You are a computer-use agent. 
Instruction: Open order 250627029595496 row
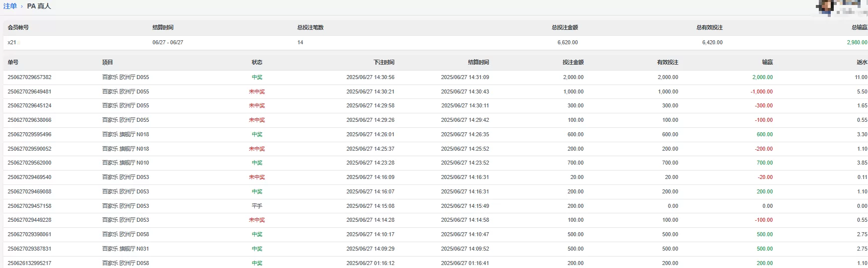[x=435, y=134]
